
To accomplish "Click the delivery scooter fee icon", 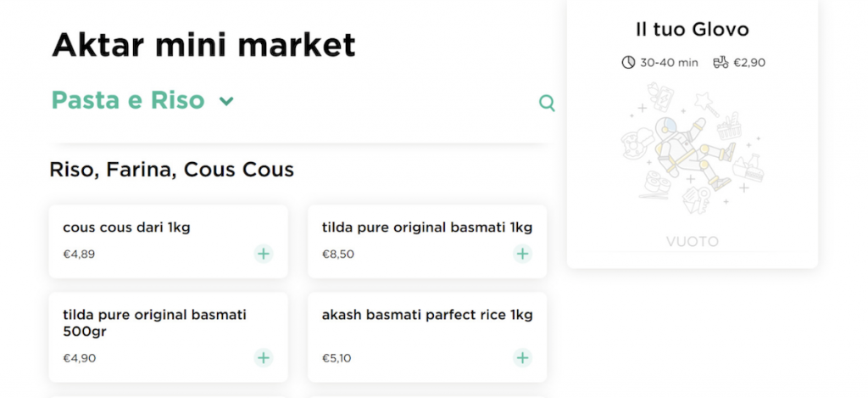I will click(721, 62).
